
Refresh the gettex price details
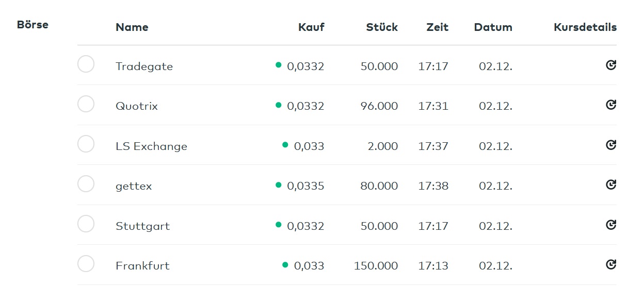[x=611, y=184]
